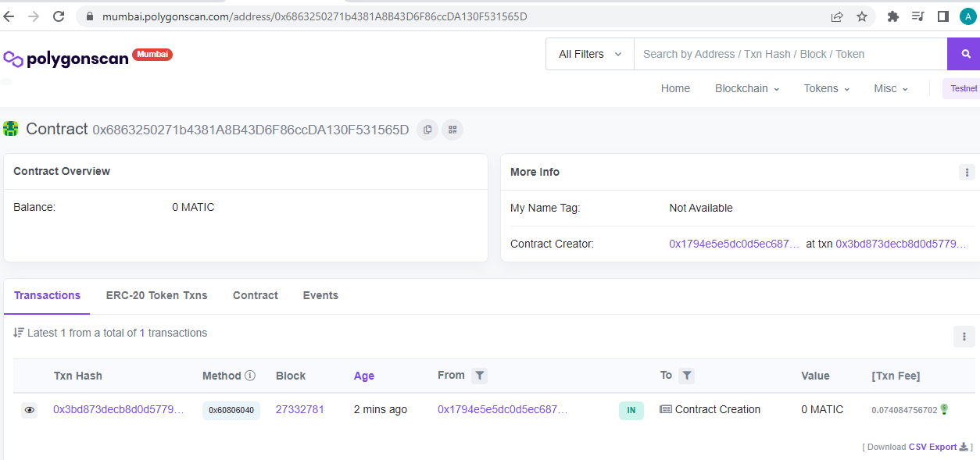Switch to the Events tab
980x460 pixels.
pos(320,295)
